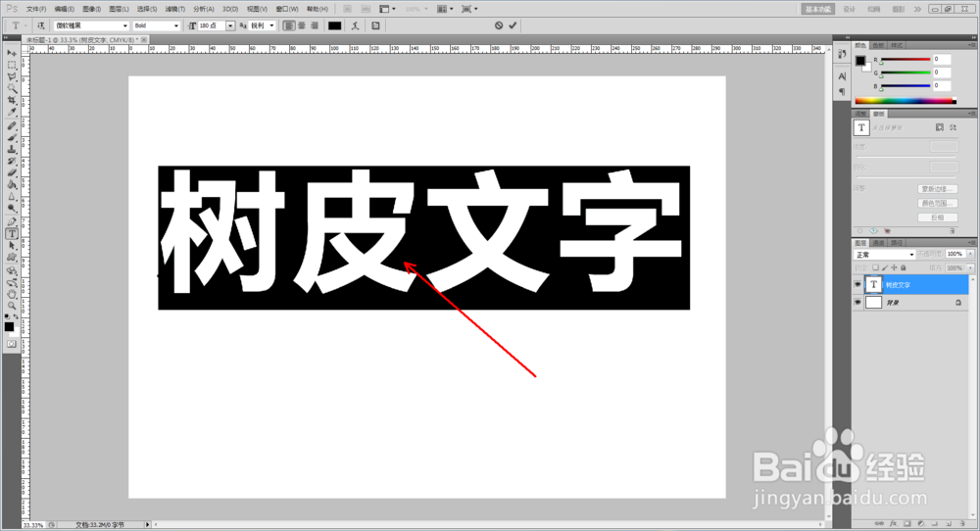The width and height of the screenshot is (980, 531).
Task: Select the Move tool
Action: 11,53
